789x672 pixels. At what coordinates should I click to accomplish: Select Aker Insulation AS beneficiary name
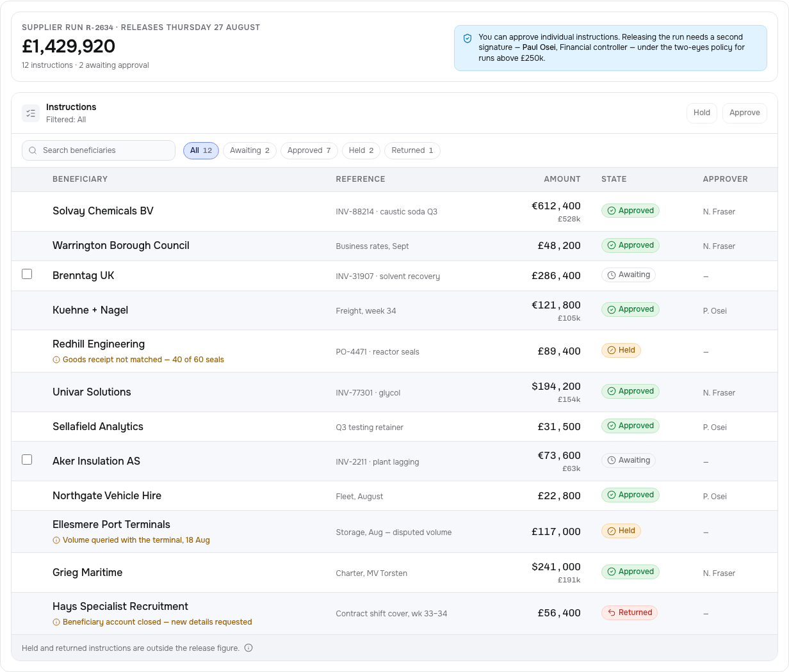click(96, 461)
